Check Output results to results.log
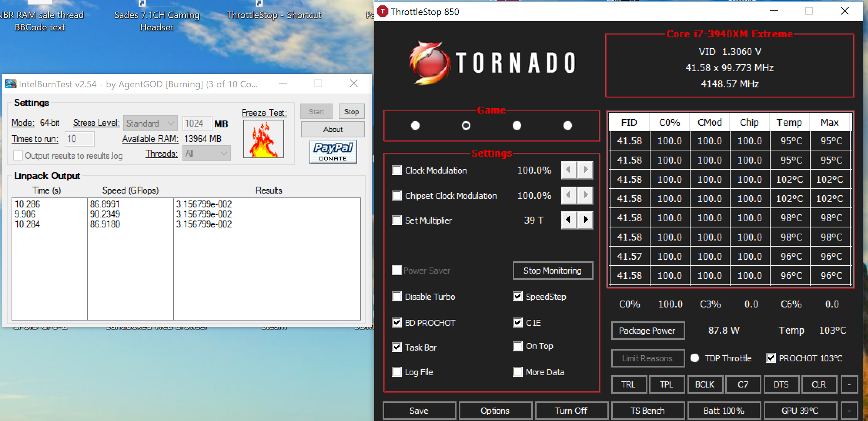Viewport: 868px width, 421px height. pyautogui.click(x=18, y=155)
